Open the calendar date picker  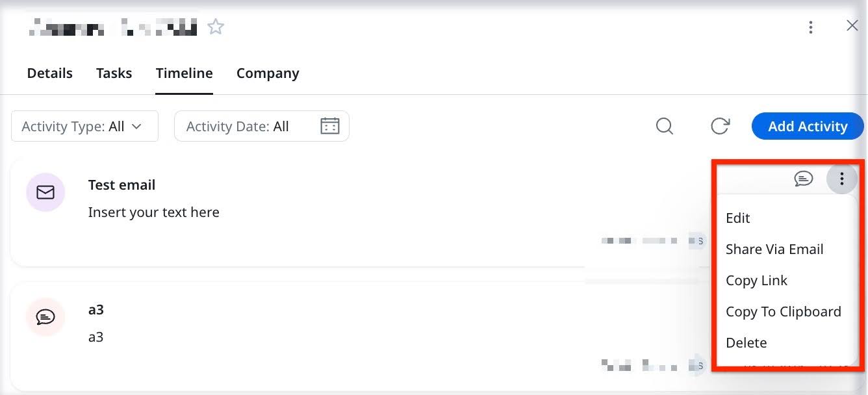pos(330,126)
